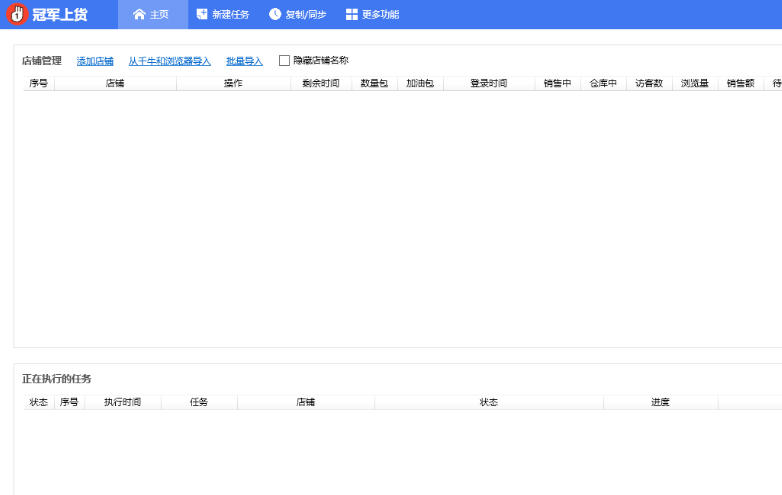Viewport: 782px width, 495px height.
Task: Click 执行时间 header in running tasks table
Action: (x=122, y=402)
